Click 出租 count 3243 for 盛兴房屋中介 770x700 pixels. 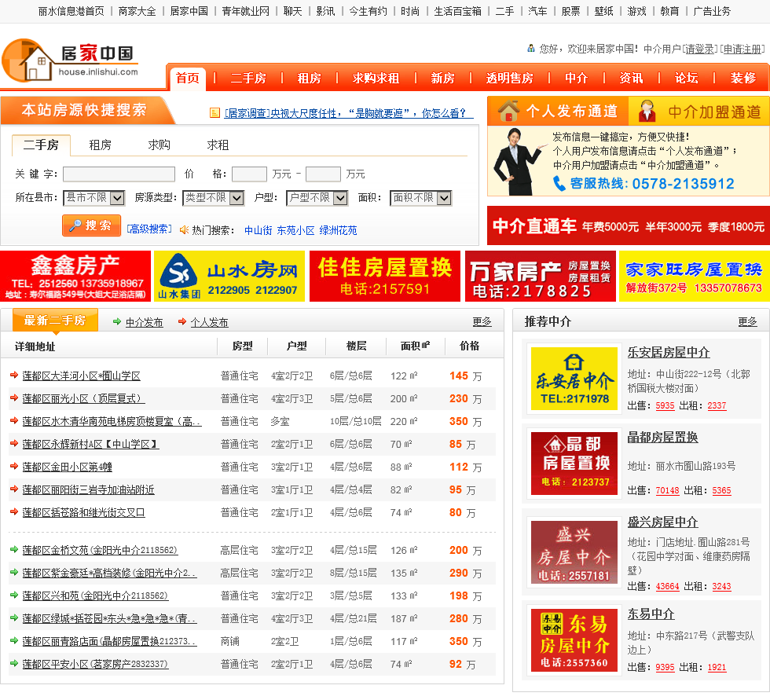point(721,586)
